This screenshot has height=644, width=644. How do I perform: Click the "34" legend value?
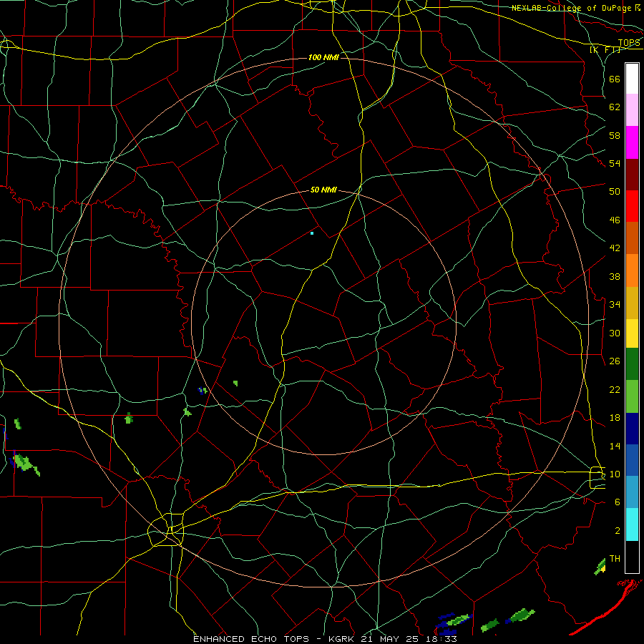(615, 304)
